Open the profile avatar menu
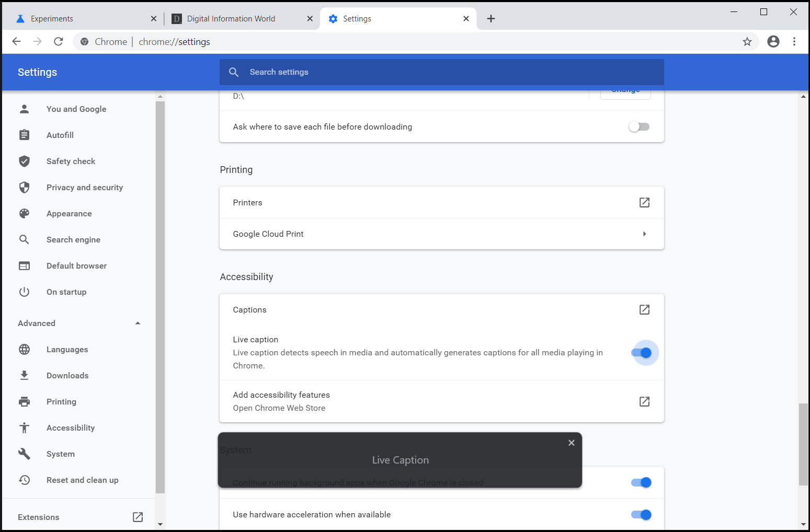Screen dimensions: 810x532 tap(773, 42)
